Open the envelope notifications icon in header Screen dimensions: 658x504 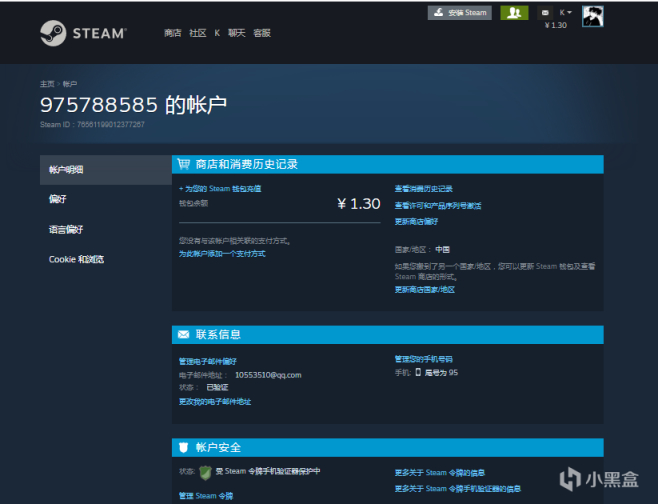(545, 13)
